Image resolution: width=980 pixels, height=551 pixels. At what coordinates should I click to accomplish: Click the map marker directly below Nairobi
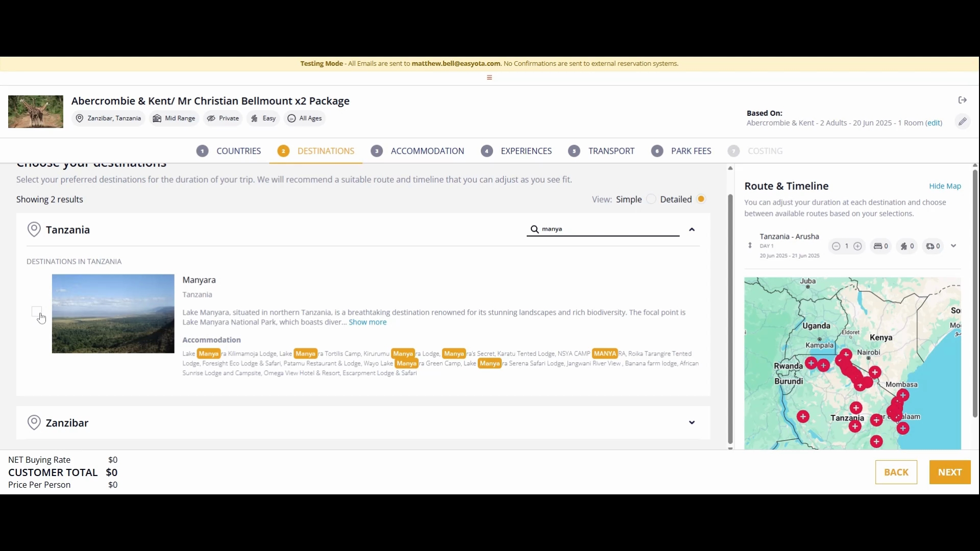[x=875, y=372]
